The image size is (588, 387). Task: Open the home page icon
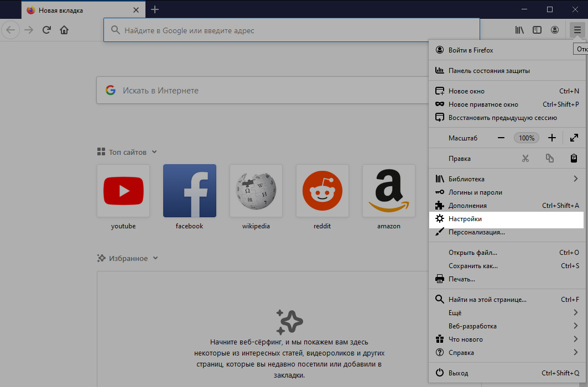coord(64,30)
